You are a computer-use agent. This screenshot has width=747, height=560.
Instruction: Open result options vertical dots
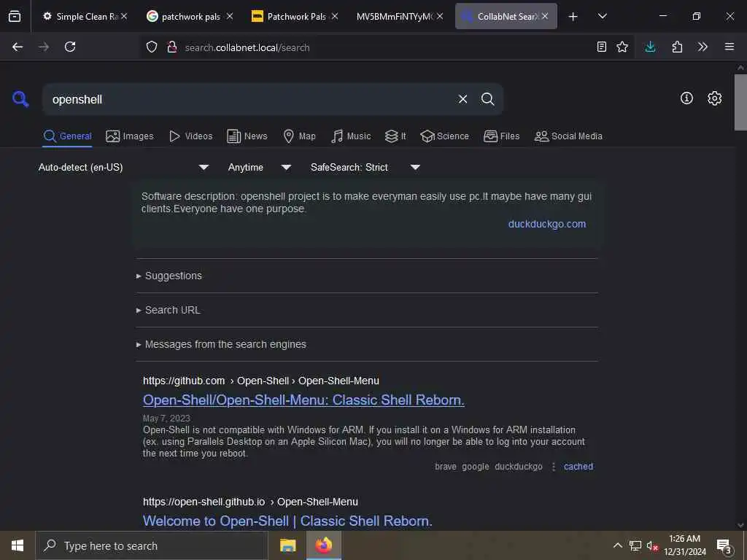coord(553,467)
